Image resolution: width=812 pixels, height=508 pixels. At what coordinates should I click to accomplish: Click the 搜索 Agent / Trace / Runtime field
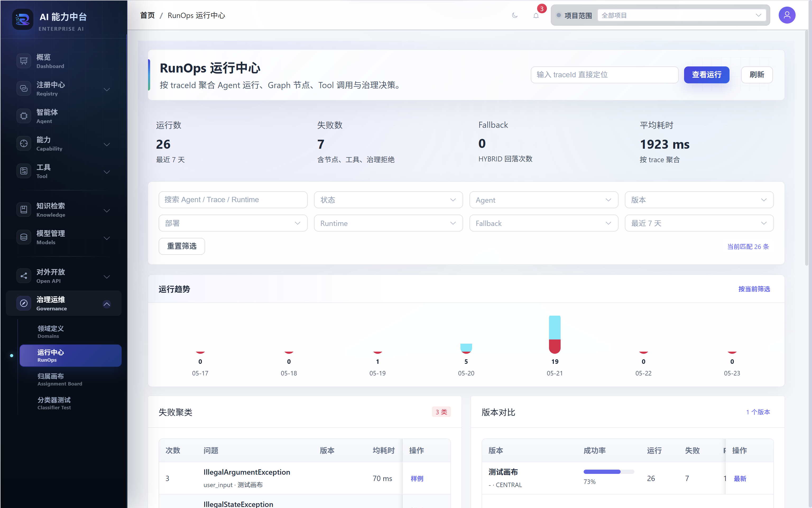(233, 200)
